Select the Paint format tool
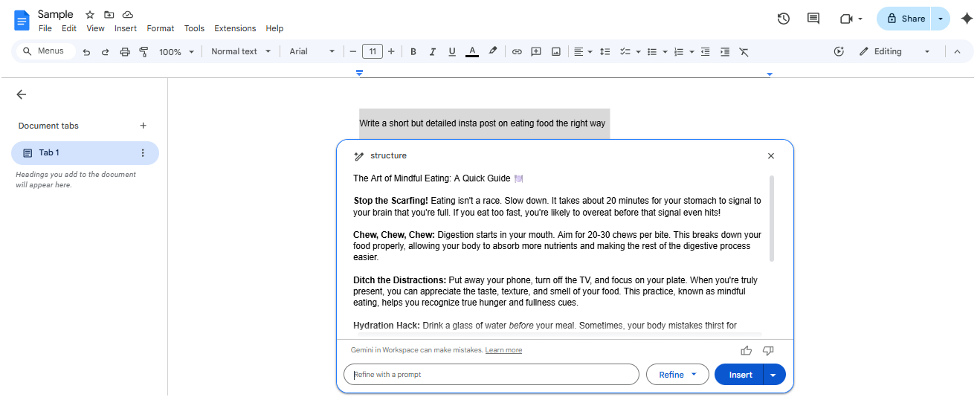This screenshot has width=980, height=397. pos(144,52)
